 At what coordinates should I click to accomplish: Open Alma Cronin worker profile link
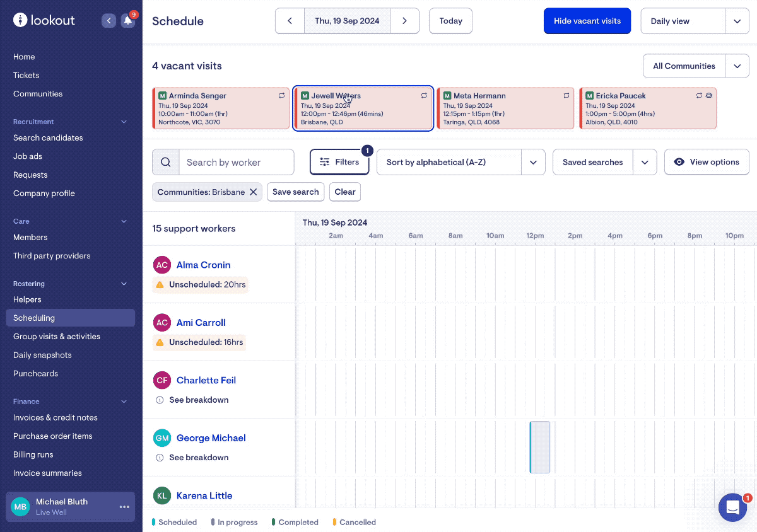pyautogui.click(x=203, y=265)
